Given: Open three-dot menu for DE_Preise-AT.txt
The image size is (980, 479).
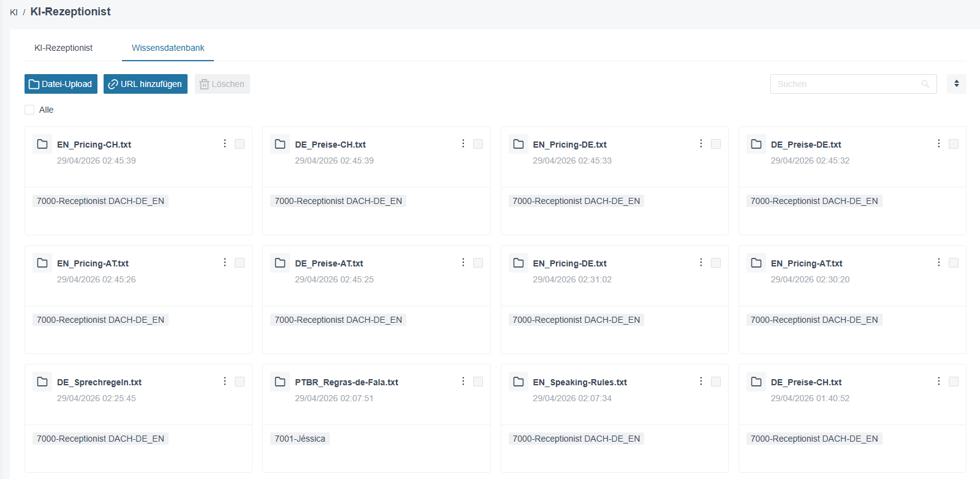Looking at the screenshot, I should pyautogui.click(x=463, y=262).
